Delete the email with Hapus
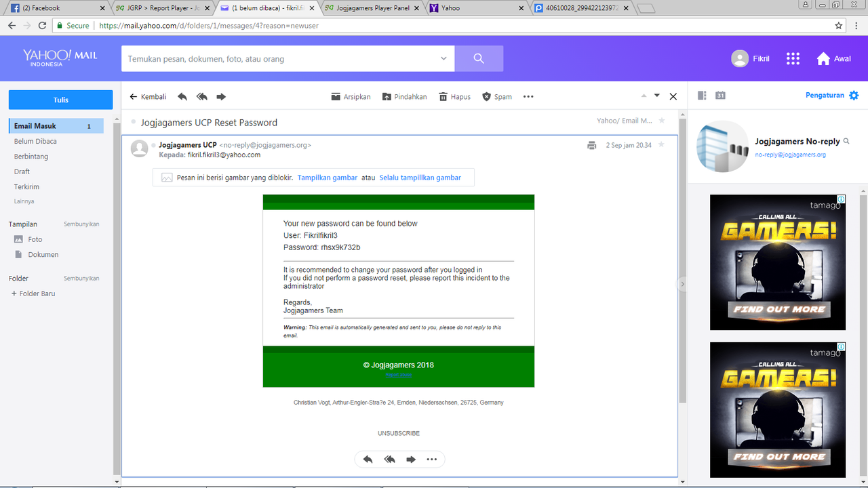This screenshot has height=488, width=868. (454, 97)
